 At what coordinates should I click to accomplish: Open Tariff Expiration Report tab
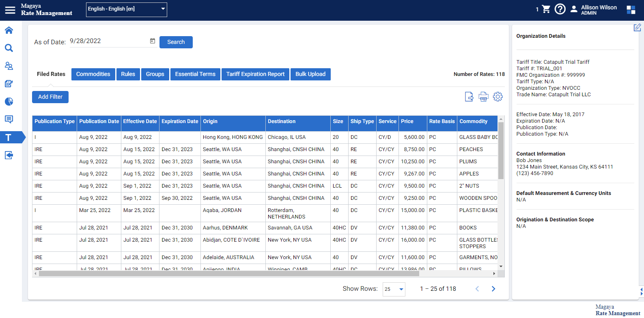(255, 74)
